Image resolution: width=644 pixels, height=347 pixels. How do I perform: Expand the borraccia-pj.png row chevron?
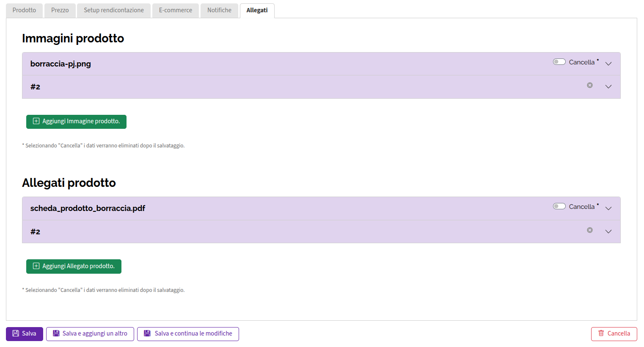608,64
